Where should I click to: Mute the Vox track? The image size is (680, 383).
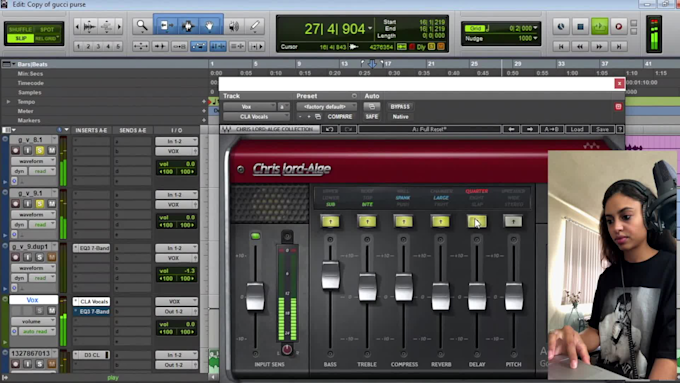pos(51,311)
